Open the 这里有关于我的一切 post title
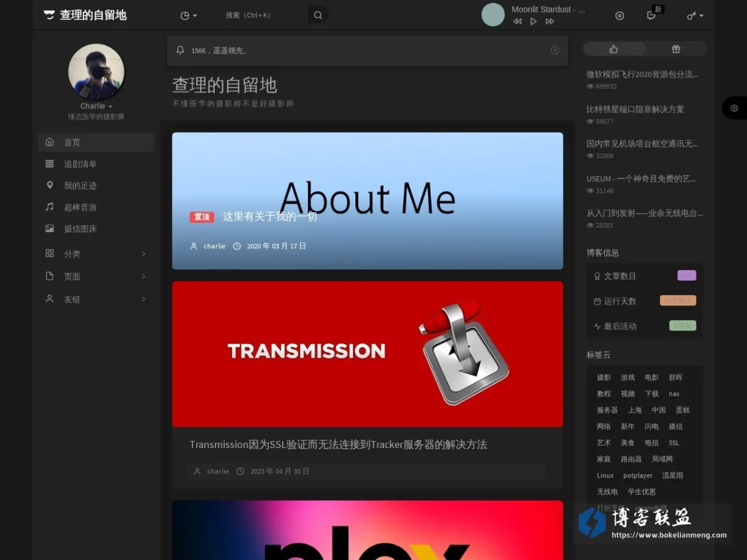The height and width of the screenshot is (560, 747). pos(270,217)
